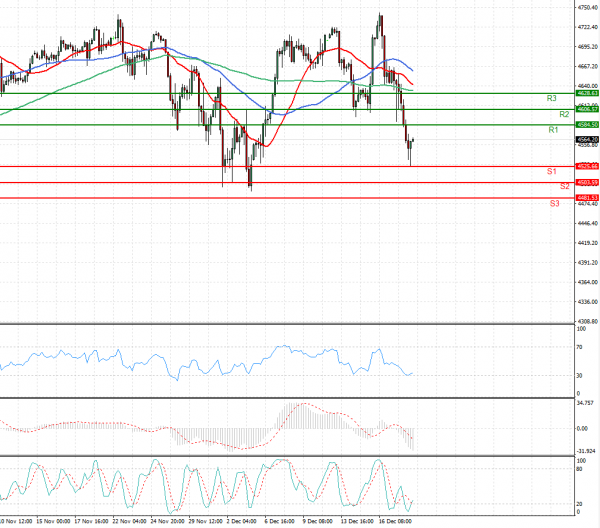Click the S1 support label
Image resolution: width=600 pixels, height=528 pixels.
pyautogui.click(x=551, y=171)
